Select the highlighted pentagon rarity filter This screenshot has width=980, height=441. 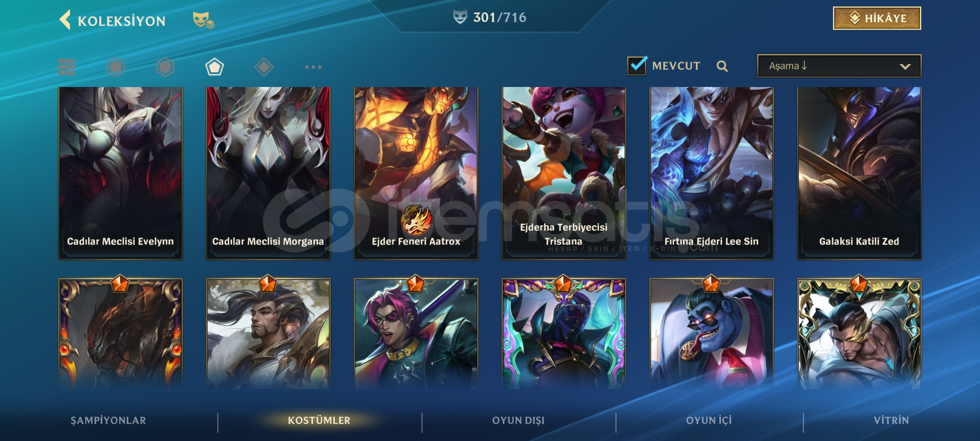(x=214, y=67)
